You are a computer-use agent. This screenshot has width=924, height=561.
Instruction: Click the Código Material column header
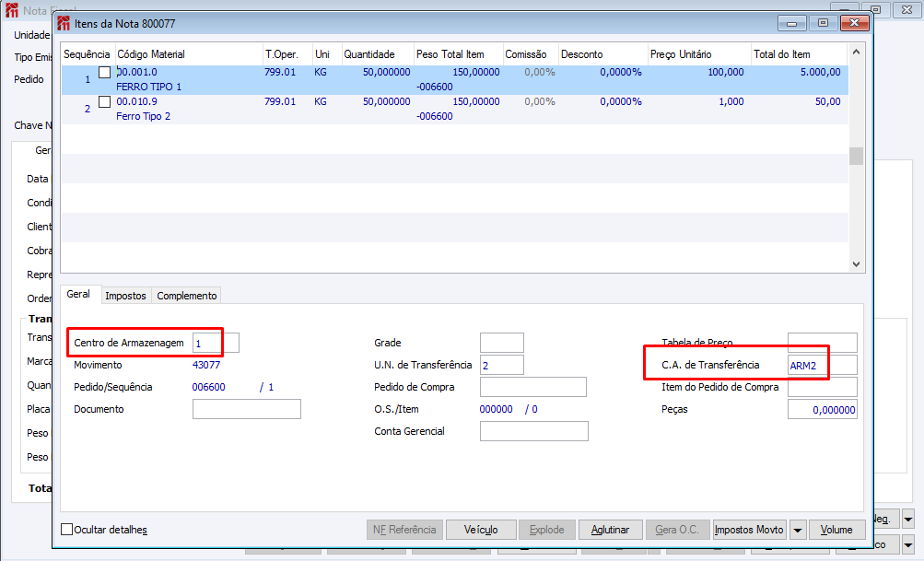tap(189, 54)
